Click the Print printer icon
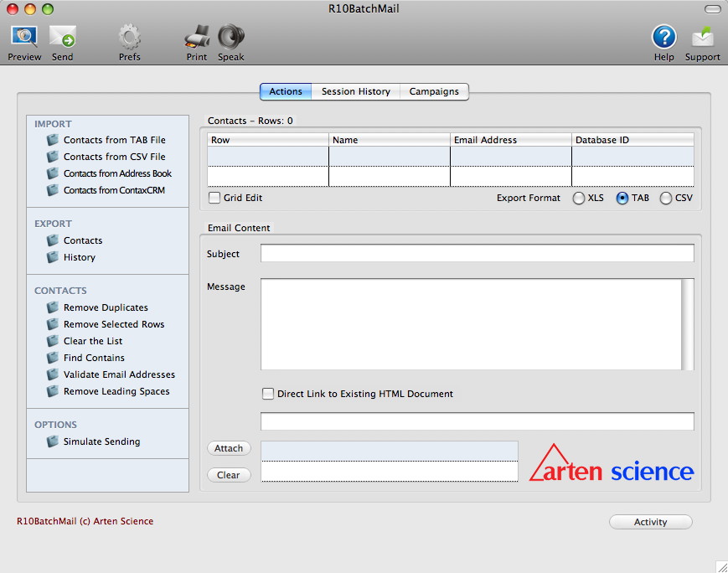This screenshot has width=728, height=573. pyautogui.click(x=197, y=37)
